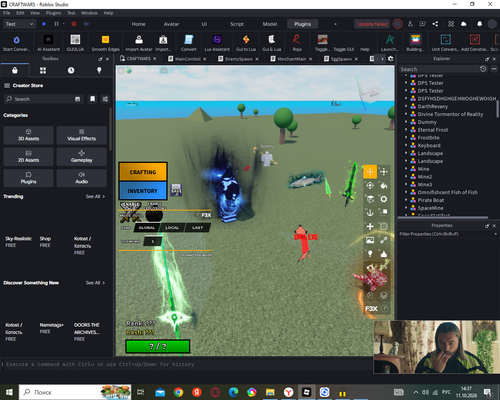Image resolution: width=500 pixels, height=400 pixels.
Task: Select the F3X Paint bucket tool
Action: [x=384, y=185]
